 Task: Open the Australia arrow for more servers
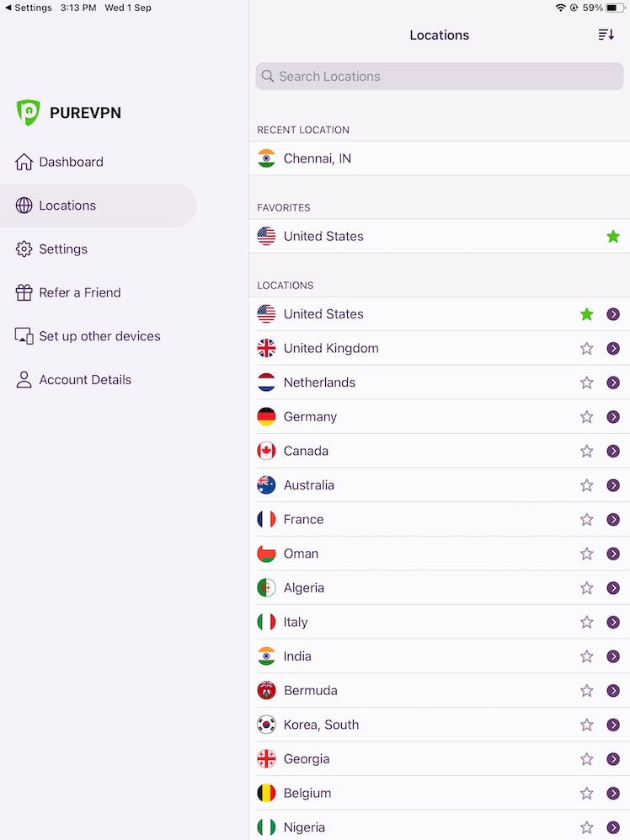pyautogui.click(x=613, y=485)
